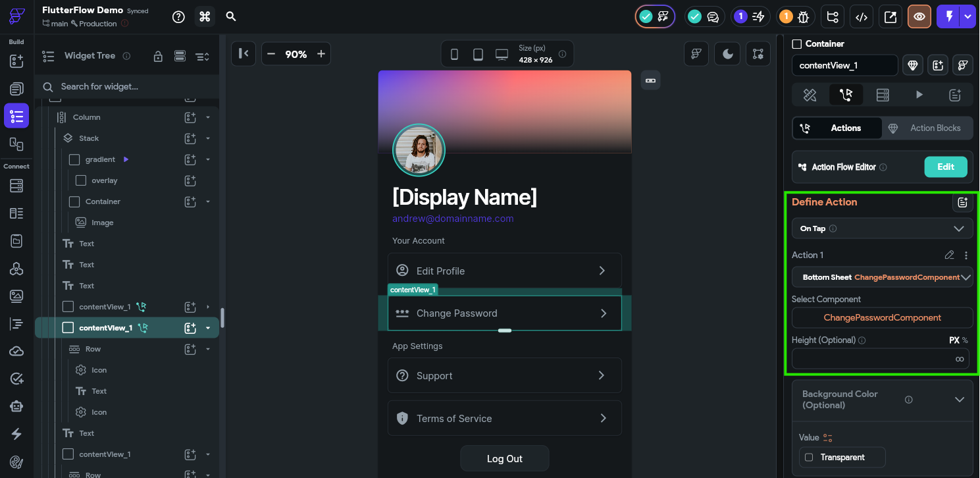This screenshot has width=980, height=478.
Task: Add child to highlighted contentView_1 row
Action: point(190,328)
